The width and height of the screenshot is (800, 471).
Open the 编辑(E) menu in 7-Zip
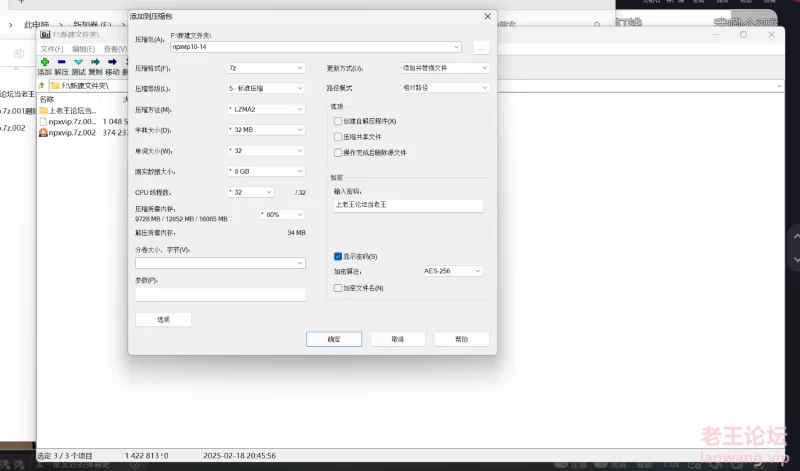coord(83,49)
